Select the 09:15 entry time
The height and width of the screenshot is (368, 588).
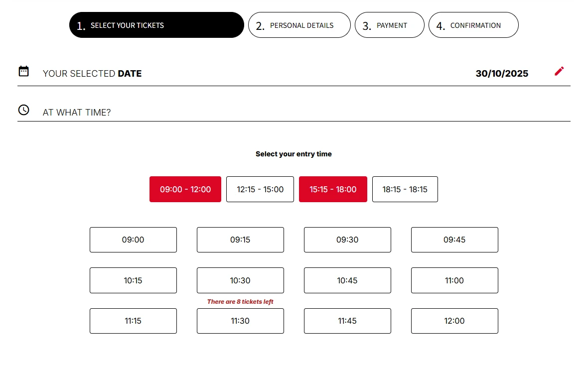pos(240,240)
